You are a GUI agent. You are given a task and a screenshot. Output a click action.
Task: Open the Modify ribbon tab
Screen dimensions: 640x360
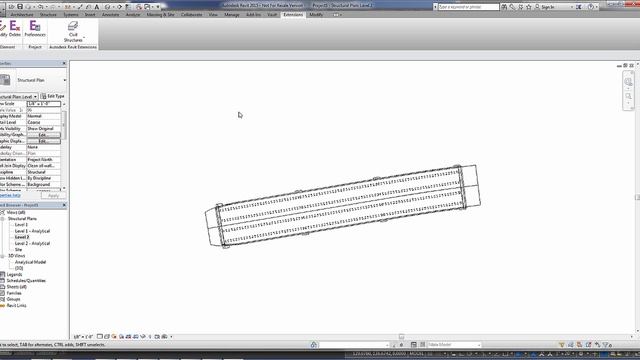click(316, 15)
